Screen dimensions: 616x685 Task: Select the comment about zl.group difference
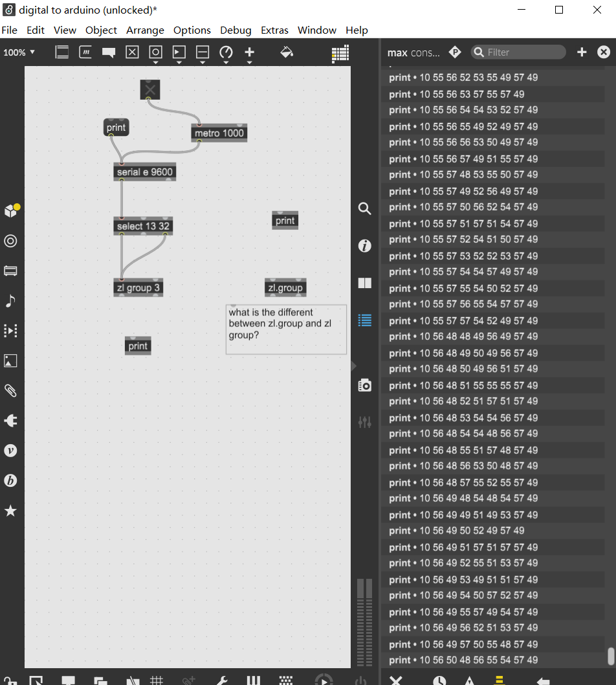pyautogui.click(x=286, y=330)
